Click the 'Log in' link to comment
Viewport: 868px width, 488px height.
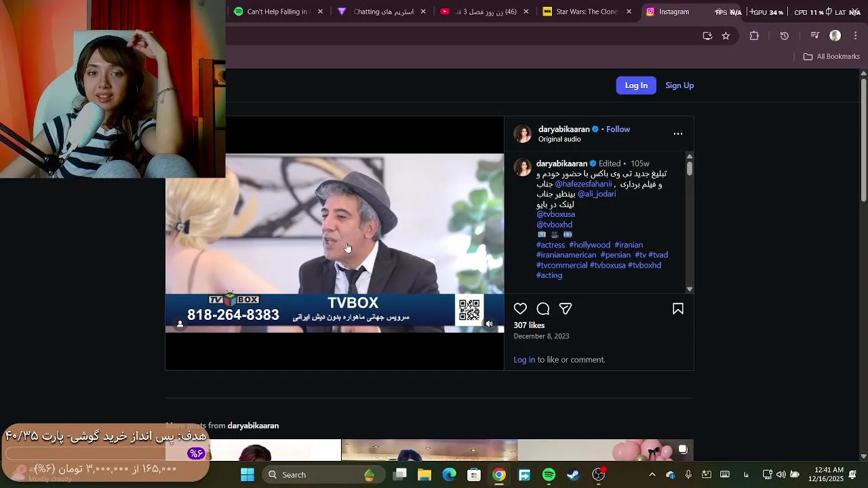coord(524,360)
